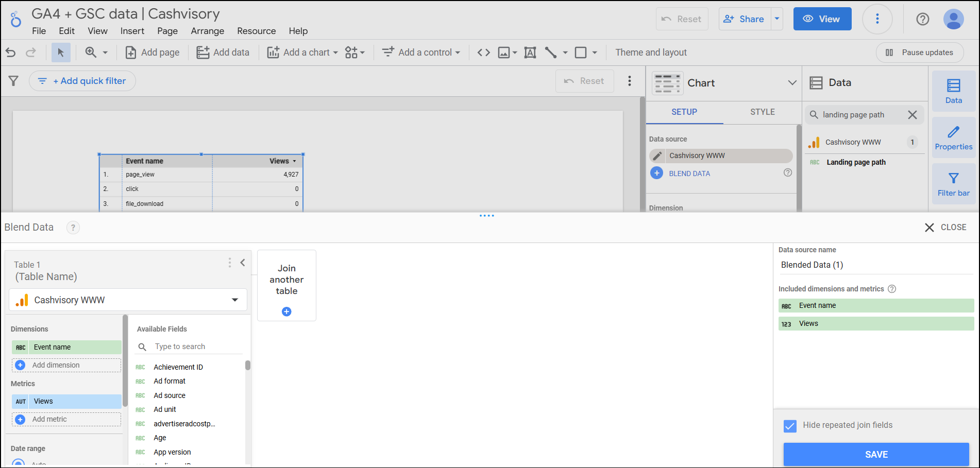Open the Edit menu
Screen dimensions: 980x468
coord(67,31)
